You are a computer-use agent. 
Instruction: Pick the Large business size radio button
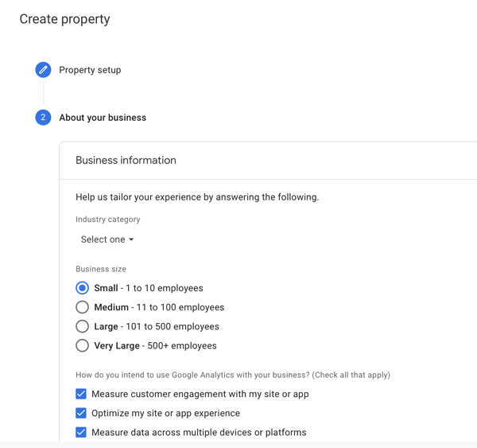pos(82,326)
